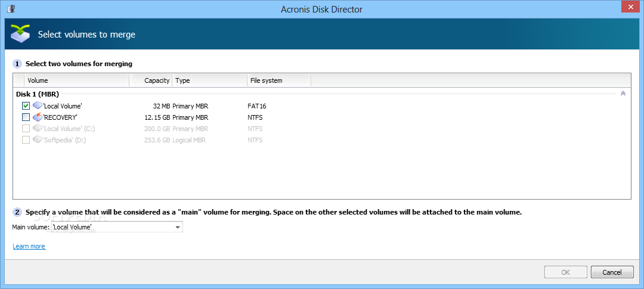Click the 'Softpedia' (D:) volume name
The width and height of the screenshot is (644, 289).
(x=64, y=140)
